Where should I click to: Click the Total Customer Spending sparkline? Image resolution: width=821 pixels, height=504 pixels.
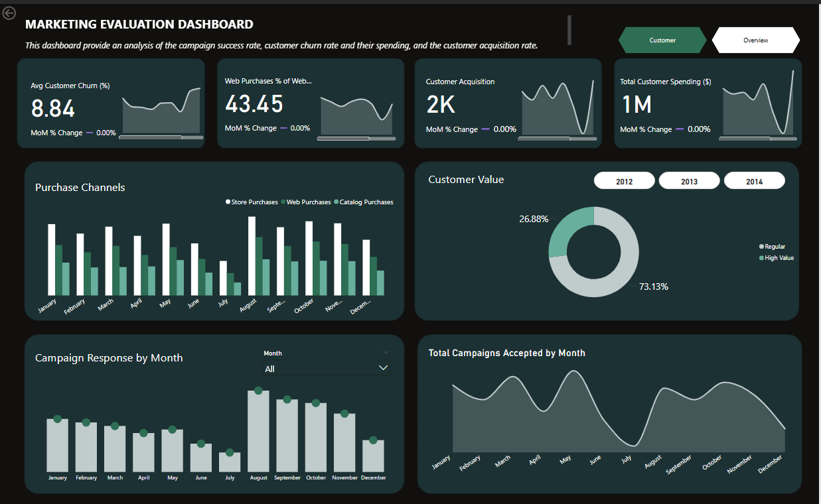757,106
